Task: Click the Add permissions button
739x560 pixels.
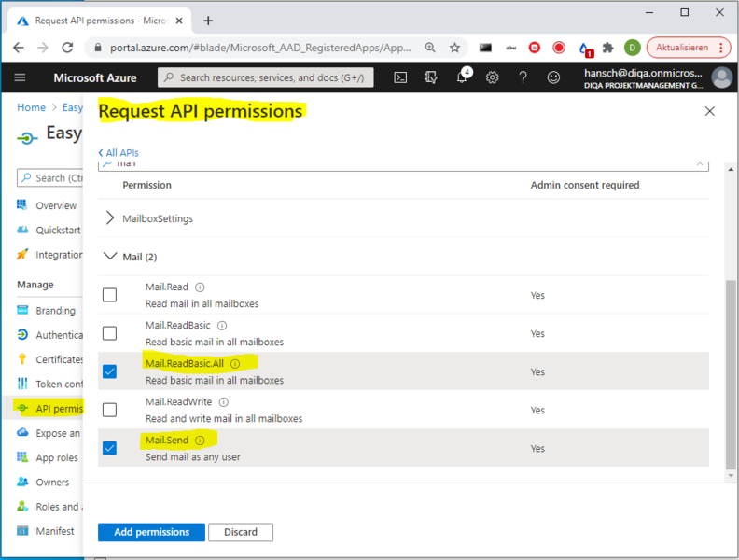Action: [x=150, y=532]
